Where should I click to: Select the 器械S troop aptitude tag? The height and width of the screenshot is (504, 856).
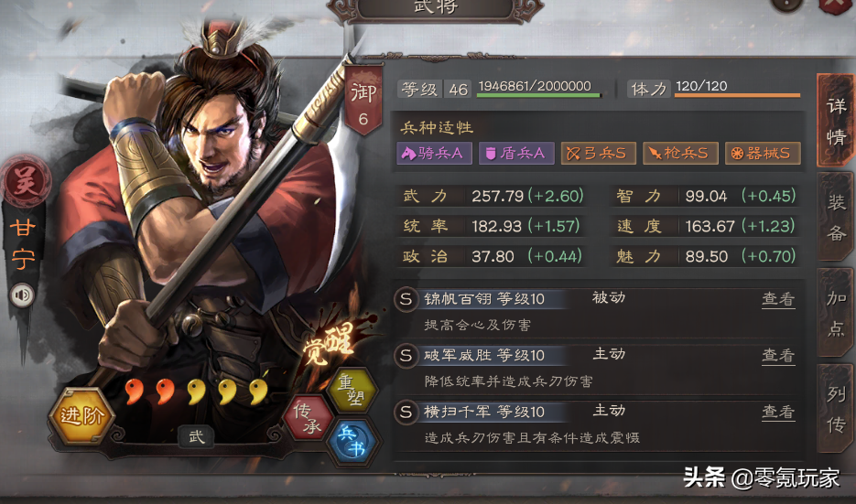(763, 154)
